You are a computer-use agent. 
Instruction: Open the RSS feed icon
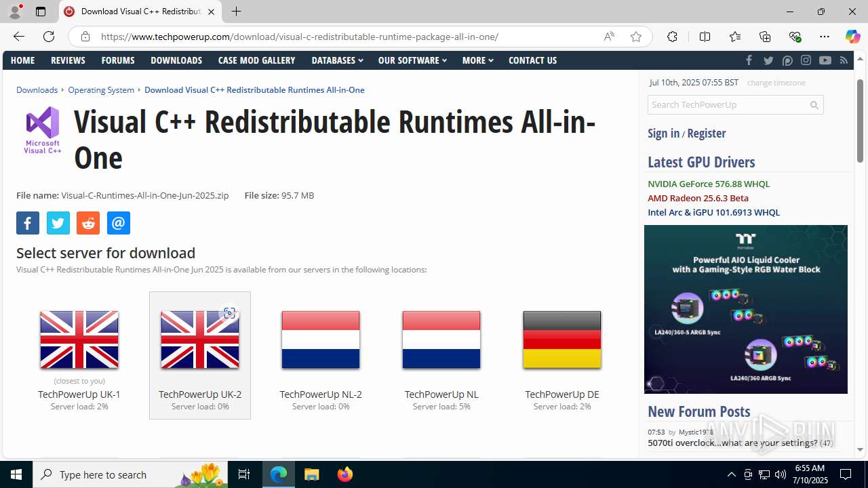pos(844,60)
